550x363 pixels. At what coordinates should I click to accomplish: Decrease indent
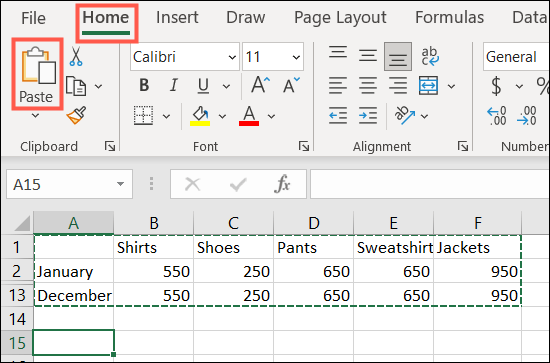pos(338,116)
